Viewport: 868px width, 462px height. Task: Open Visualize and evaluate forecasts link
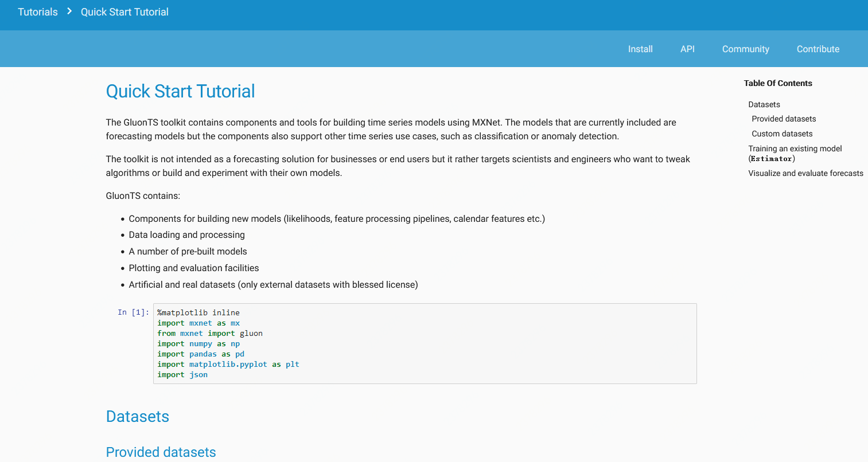[805, 173]
